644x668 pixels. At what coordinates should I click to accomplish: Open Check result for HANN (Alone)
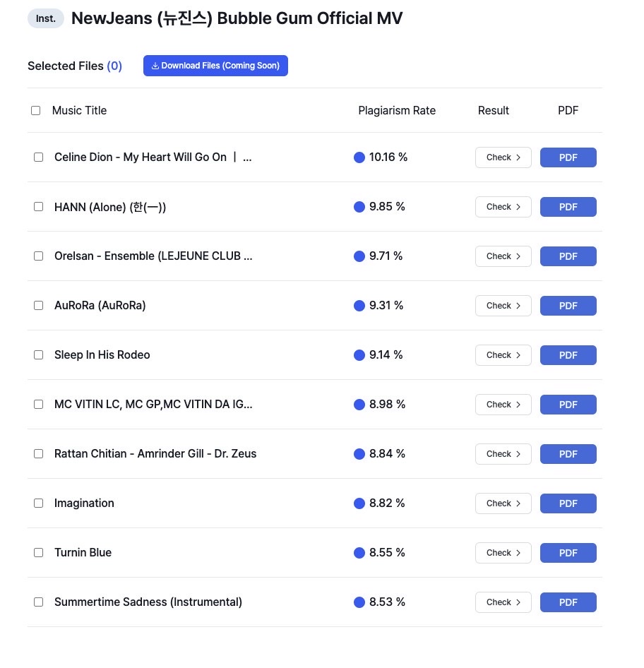point(503,207)
